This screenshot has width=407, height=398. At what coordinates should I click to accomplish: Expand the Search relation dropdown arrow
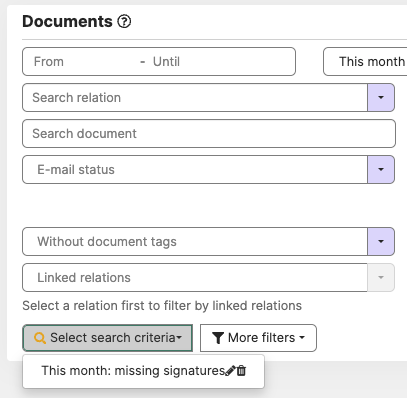(x=381, y=98)
